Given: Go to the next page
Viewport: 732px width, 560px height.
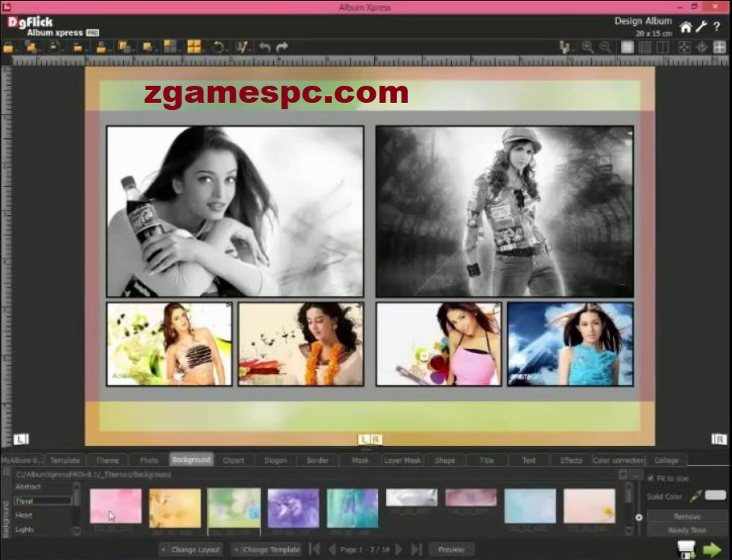Looking at the screenshot, I should [x=399, y=549].
